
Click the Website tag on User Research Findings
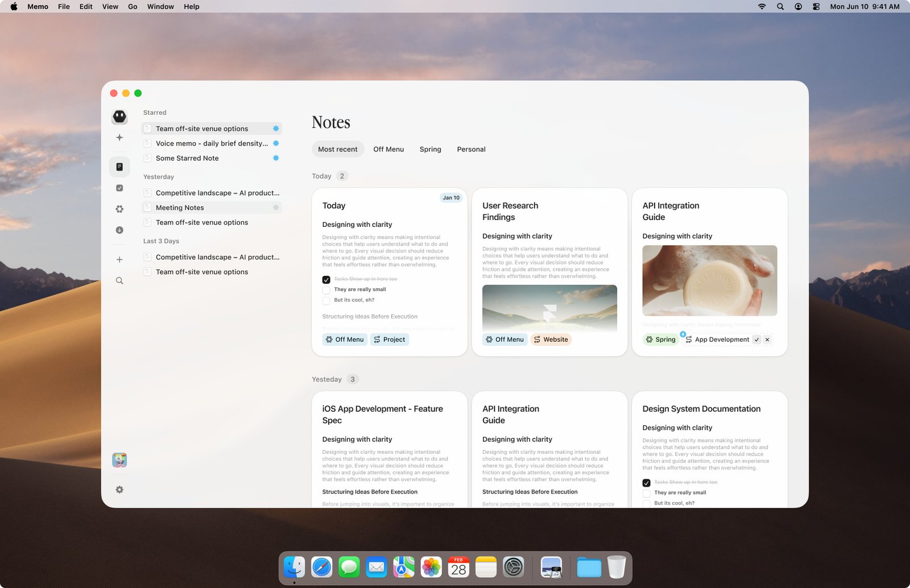click(x=551, y=339)
